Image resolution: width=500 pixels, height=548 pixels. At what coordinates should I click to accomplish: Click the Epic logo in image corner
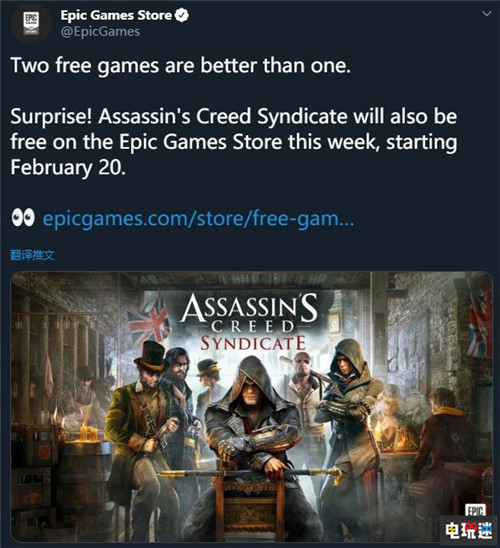[476, 511]
